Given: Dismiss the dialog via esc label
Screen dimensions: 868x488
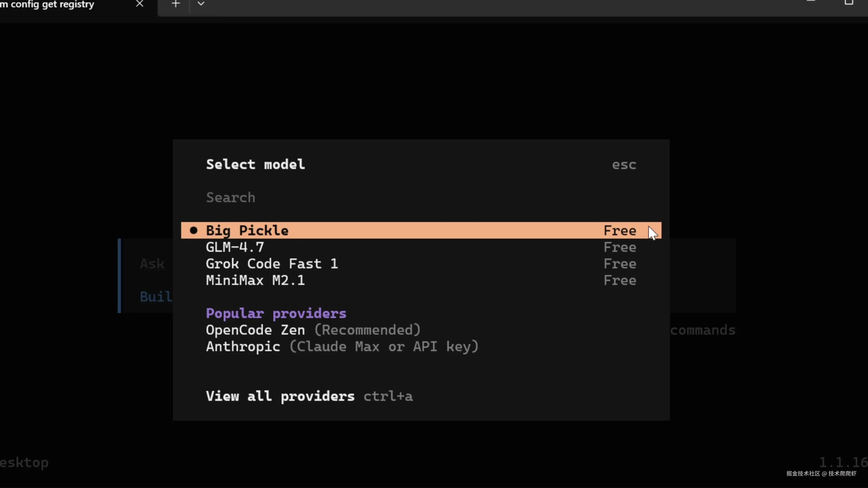Looking at the screenshot, I should click(624, 165).
